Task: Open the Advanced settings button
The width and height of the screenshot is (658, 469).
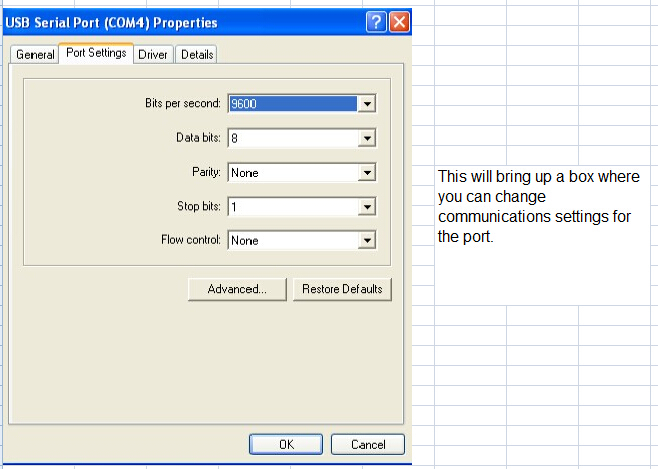Action: (x=237, y=289)
